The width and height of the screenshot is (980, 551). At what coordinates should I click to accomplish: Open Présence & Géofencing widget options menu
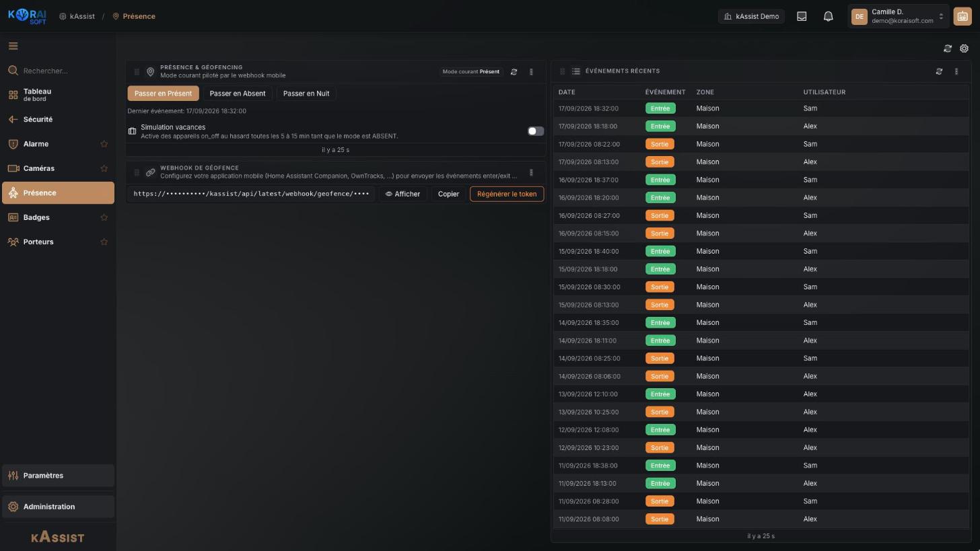(531, 72)
